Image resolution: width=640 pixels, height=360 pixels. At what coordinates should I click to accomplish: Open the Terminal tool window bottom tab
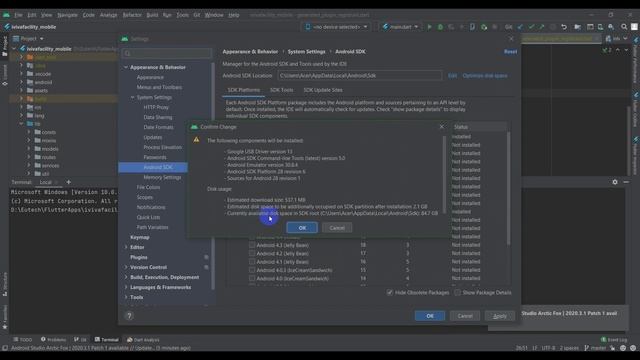[x=107, y=340]
